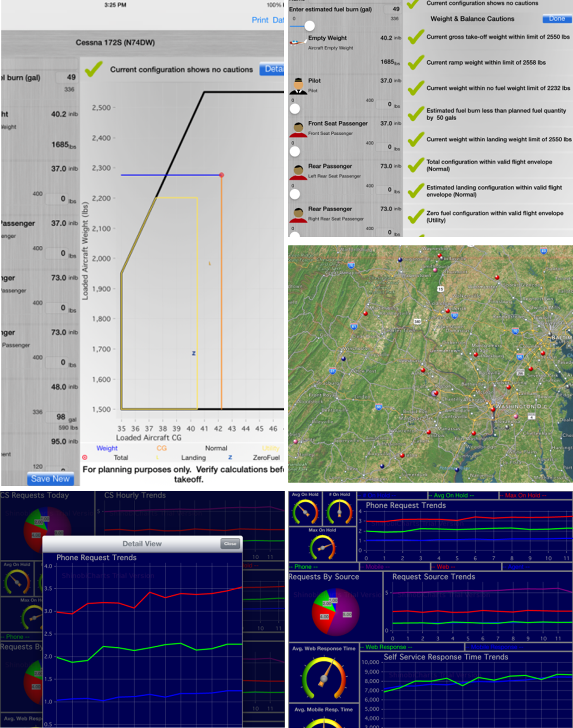Tap checkmark for current ramp weight caution
Screen dimensions: 573x728
415,62
